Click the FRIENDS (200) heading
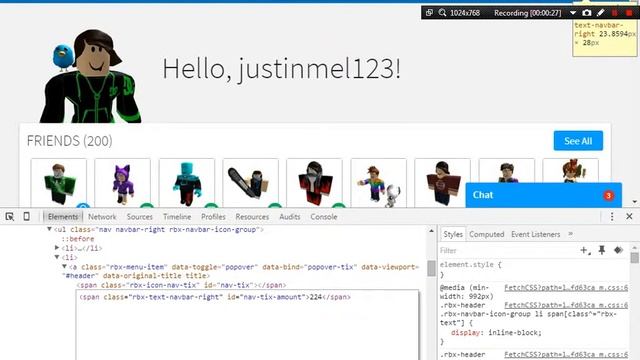This screenshot has width=640, height=360. tap(69, 141)
